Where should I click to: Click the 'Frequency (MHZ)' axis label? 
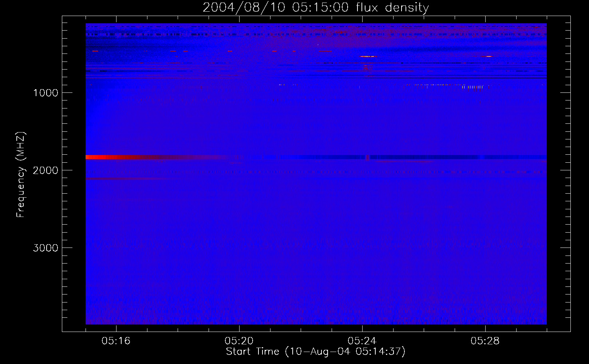pos(21,175)
